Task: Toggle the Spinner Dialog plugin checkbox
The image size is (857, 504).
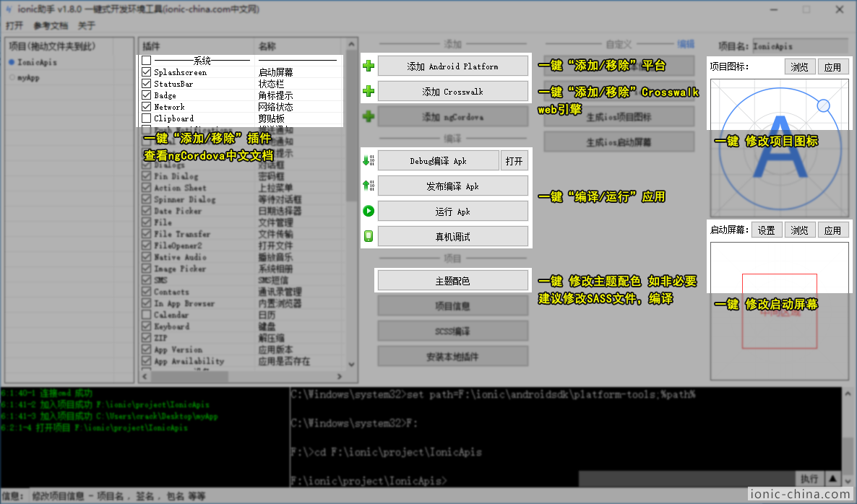Action: tap(146, 199)
